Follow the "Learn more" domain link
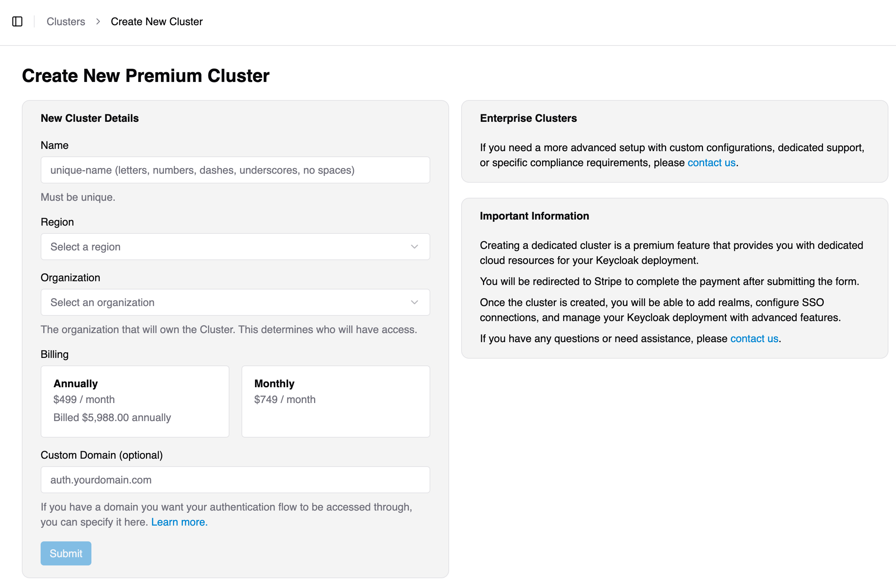This screenshot has height=588, width=896. pos(178,522)
